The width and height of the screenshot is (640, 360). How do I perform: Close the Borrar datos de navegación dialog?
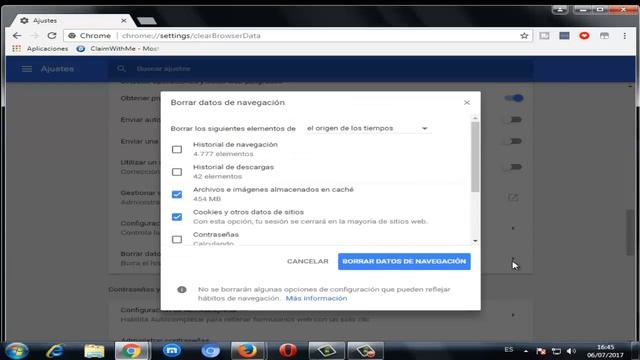tap(467, 102)
